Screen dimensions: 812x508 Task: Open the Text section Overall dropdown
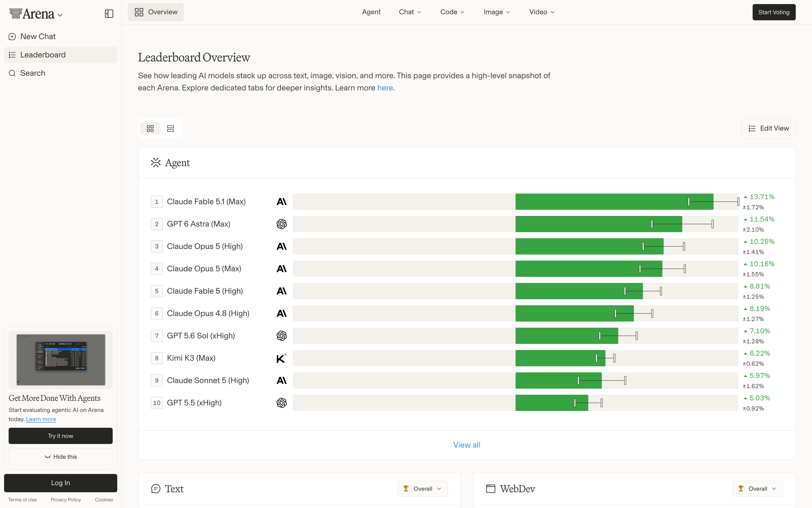coord(422,488)
